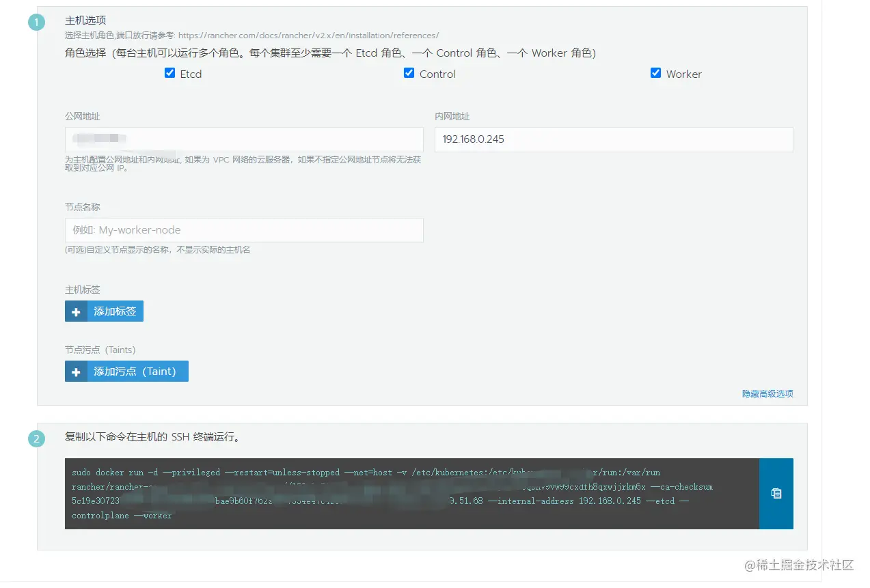Viewport: 870px width, 588px height.
Task: Click the 添加污点 (Taint) button
Action: pos(126,372)
